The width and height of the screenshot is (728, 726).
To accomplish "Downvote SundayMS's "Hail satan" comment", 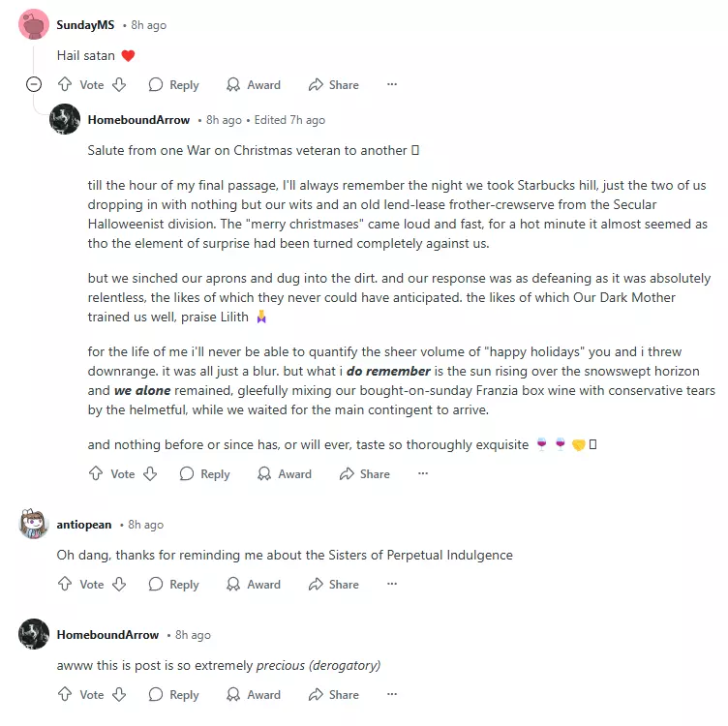I will [119, 84].
